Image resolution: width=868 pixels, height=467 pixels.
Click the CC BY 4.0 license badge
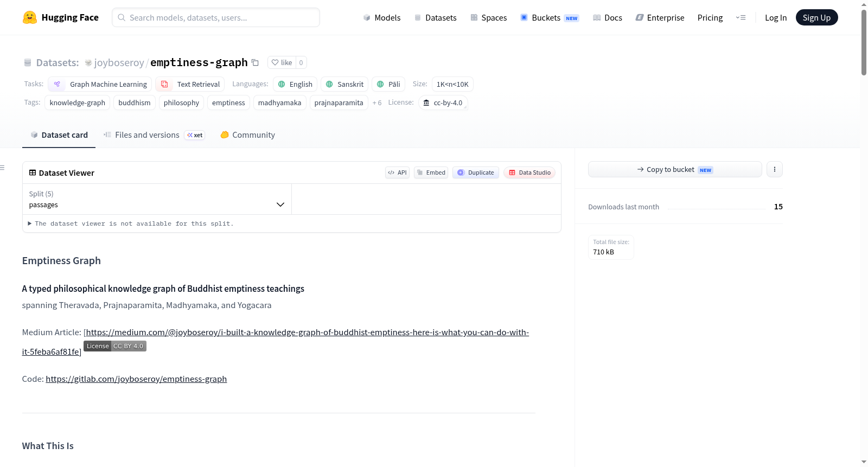pos(115,346)
